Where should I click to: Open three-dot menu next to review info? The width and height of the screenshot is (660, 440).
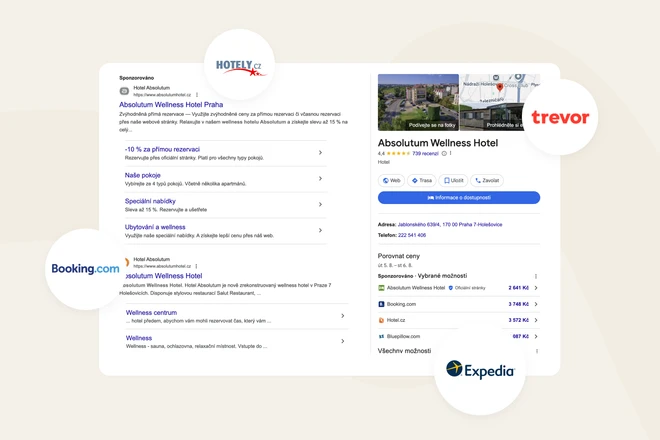450,153
